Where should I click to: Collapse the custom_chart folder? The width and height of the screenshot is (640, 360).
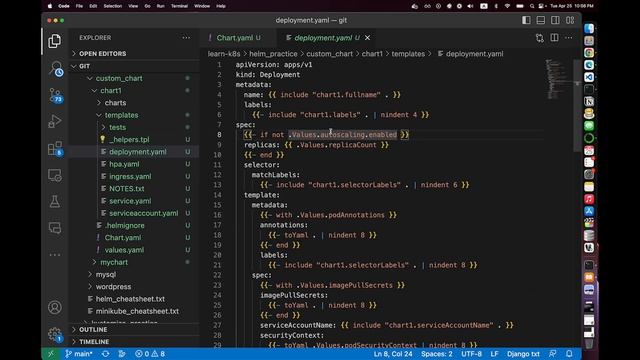[x=119, y=78]
